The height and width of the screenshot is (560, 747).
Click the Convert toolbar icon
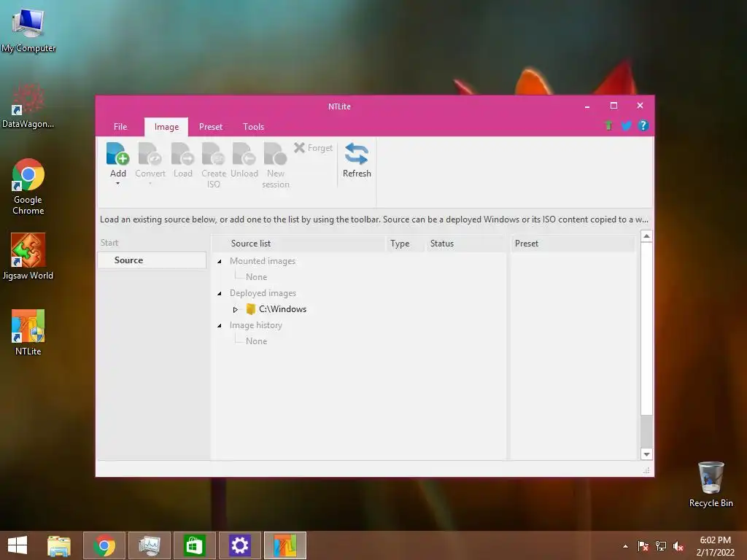[150, 155]
